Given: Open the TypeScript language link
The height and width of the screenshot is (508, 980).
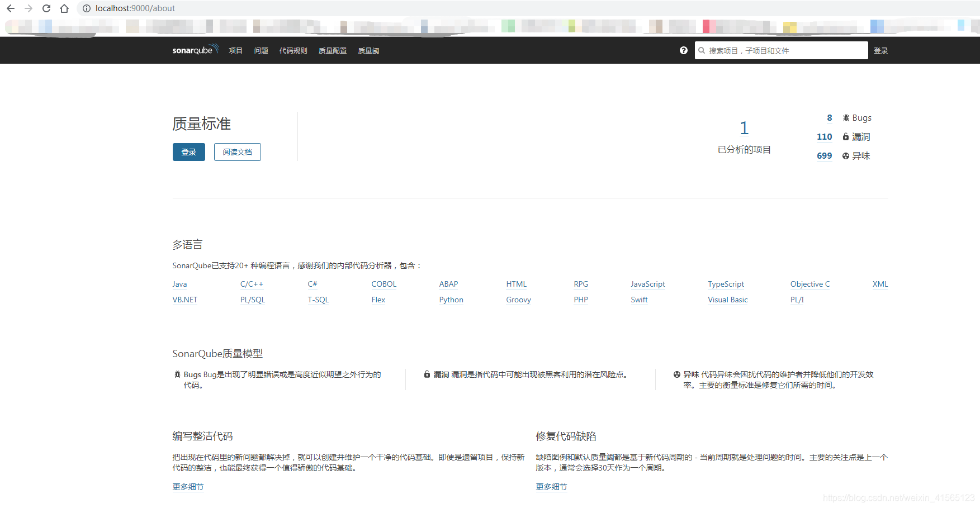Looking at the screenshot, I should click(726, 284).
